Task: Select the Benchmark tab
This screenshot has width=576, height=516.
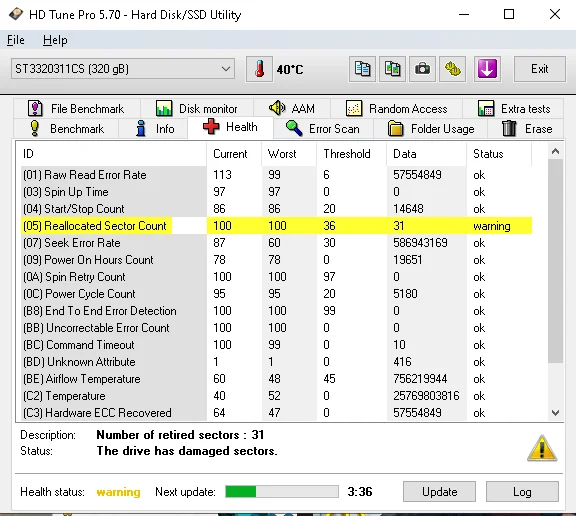Action: pos(66,129)
